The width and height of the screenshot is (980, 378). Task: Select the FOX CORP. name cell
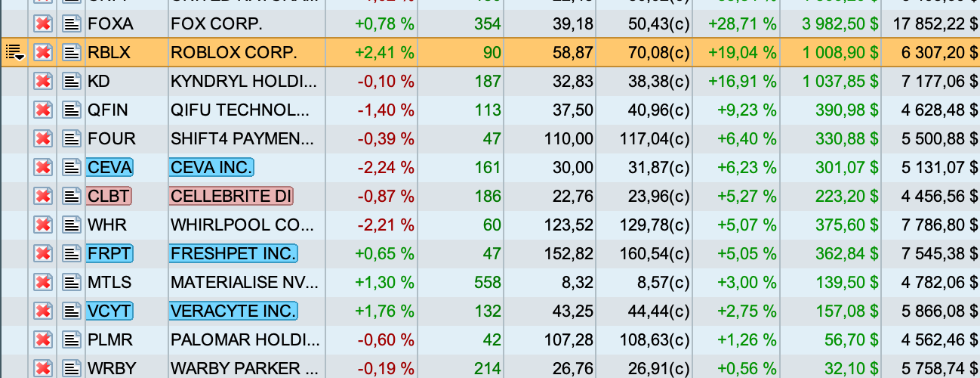pyautogui.click(x=246, y=24)
